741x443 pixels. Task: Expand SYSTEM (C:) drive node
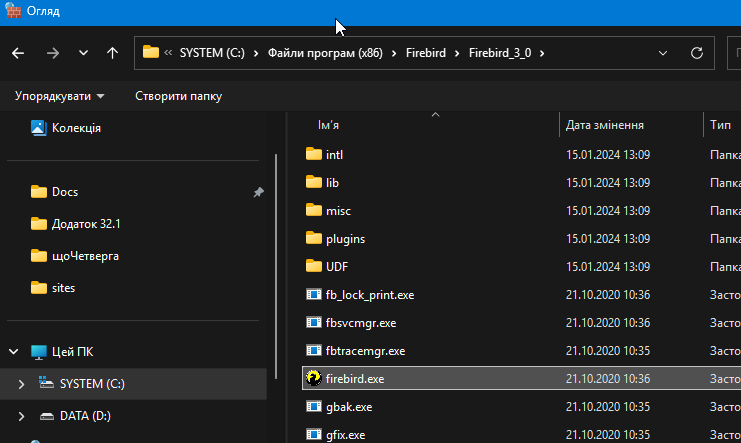[21, 384]
